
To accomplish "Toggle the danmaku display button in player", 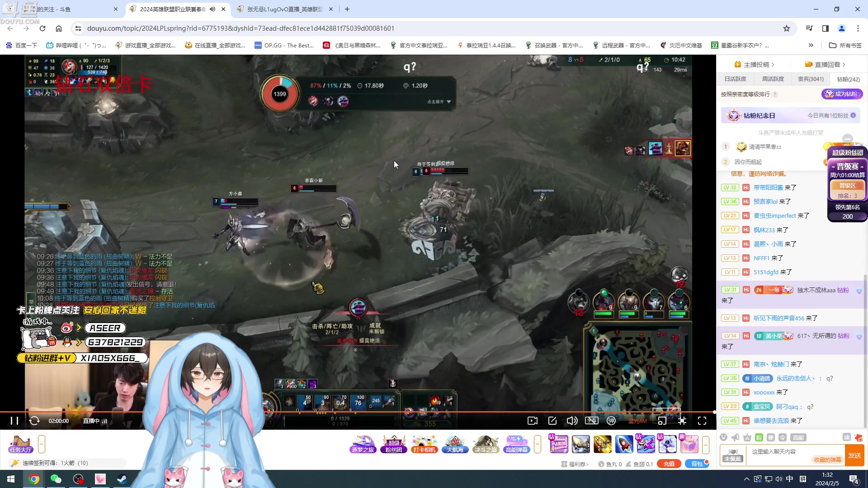I will [592, 421].
